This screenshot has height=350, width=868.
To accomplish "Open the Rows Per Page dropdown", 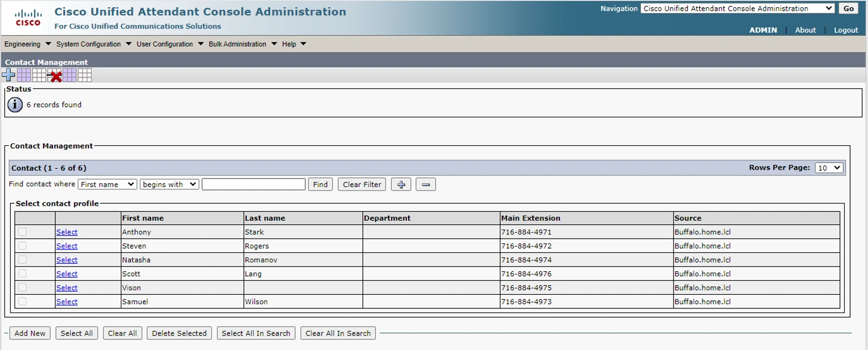I will tap(829, 168).
